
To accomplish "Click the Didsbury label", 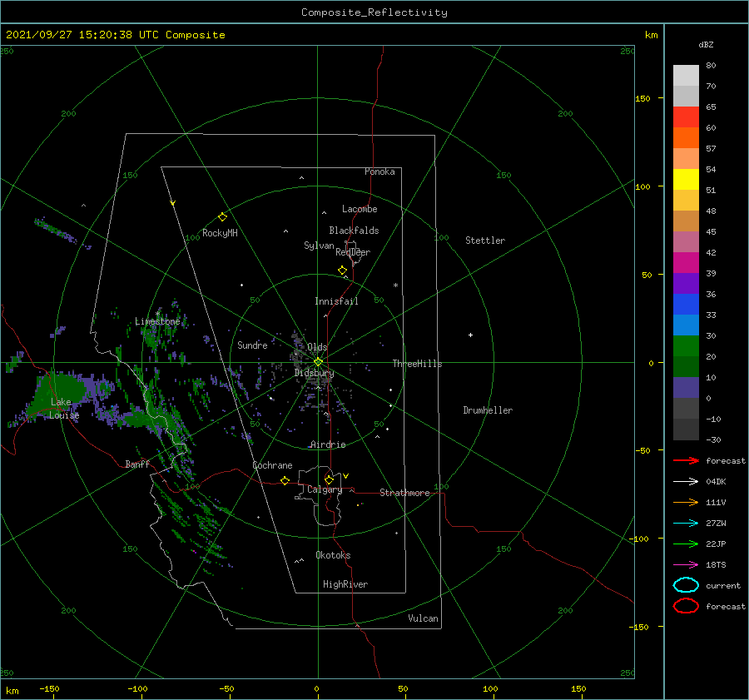I will [x=314, y=373].
